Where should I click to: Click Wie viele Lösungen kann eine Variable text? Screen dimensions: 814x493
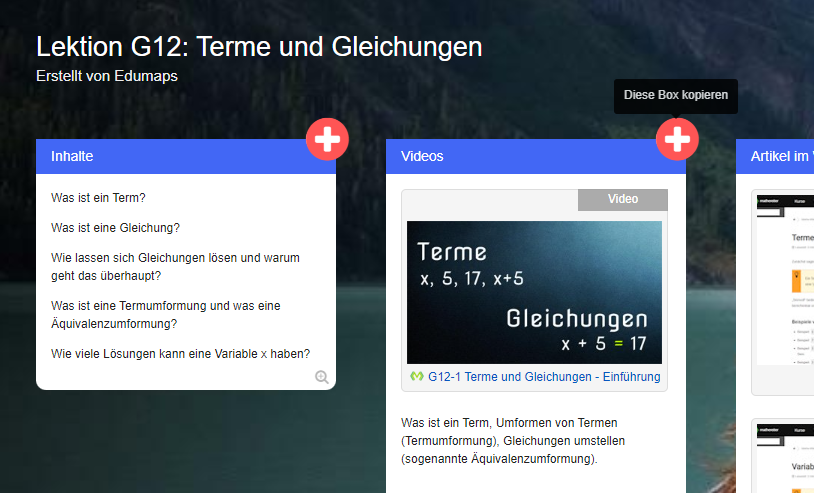180,354
